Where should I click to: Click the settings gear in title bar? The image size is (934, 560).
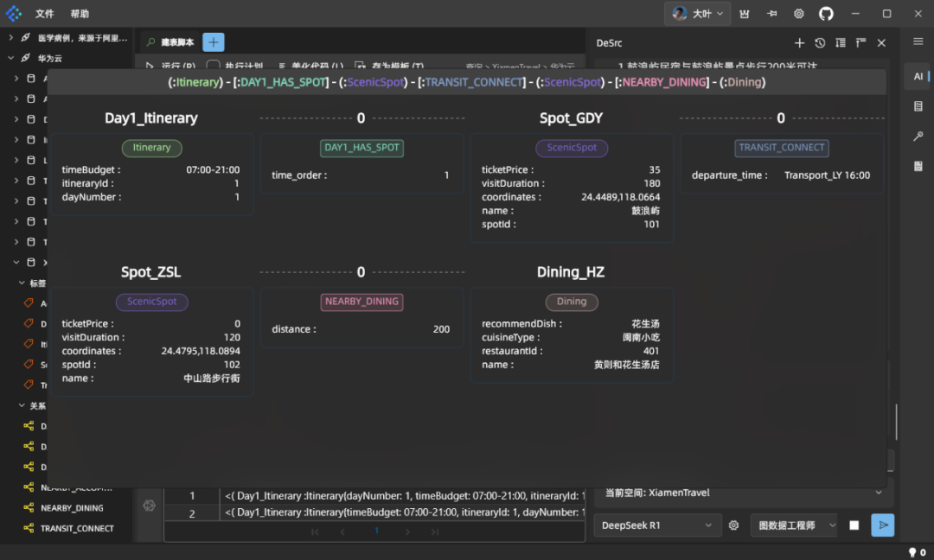point(799,14)
